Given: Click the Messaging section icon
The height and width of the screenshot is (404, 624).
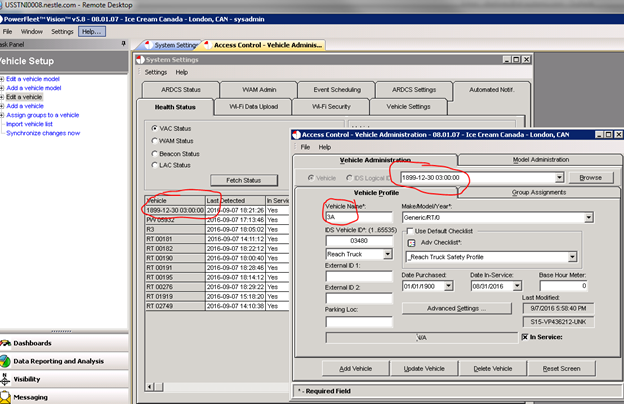Looking at the screenshot, I should tap(7, 397).
